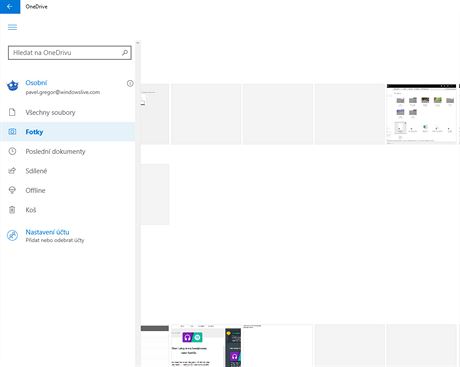Collapse the hamburger navigation menu
The image size is (460, 367).
tap(12, 27)
